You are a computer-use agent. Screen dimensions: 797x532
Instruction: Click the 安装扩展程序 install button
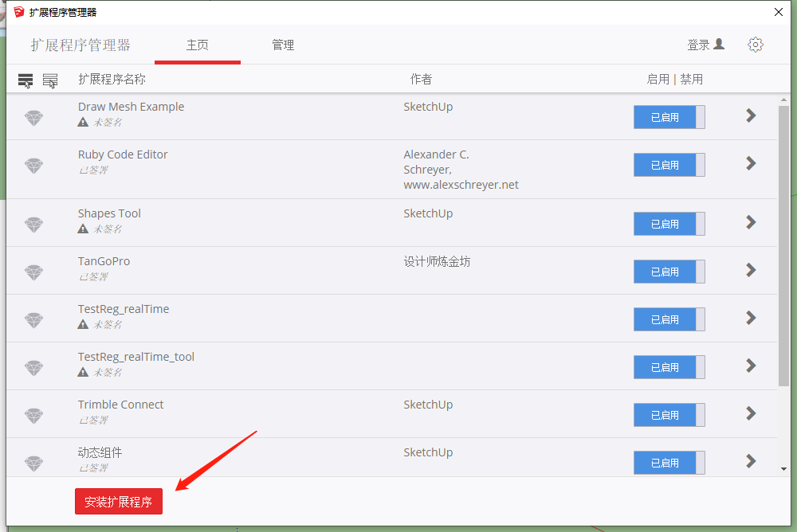point(119,502)
